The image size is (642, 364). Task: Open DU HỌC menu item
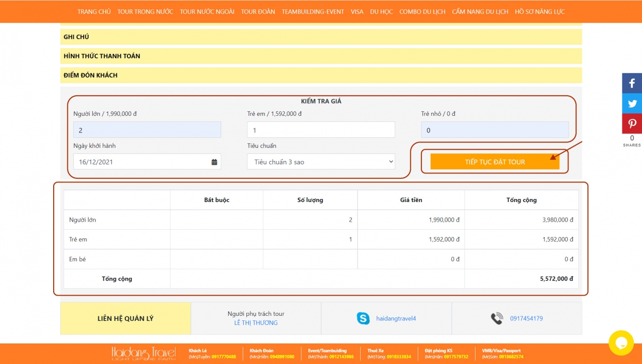click(x=381, y=12)
